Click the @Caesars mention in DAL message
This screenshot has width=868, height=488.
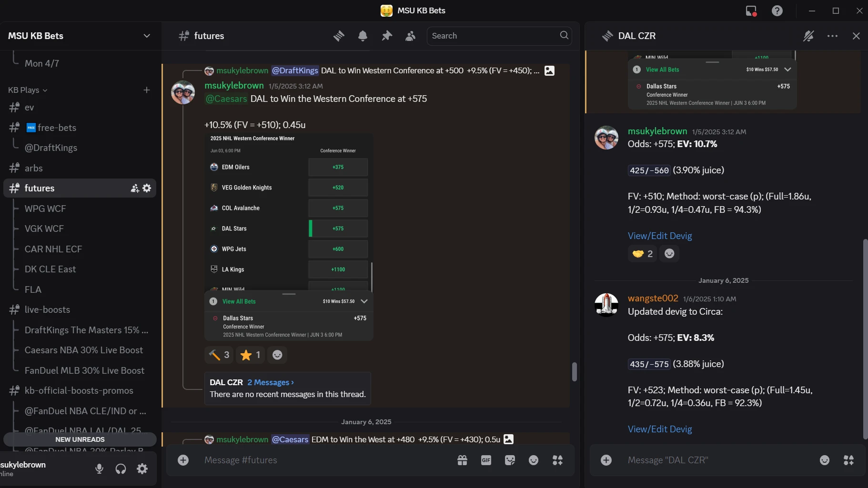pos(226,99)
